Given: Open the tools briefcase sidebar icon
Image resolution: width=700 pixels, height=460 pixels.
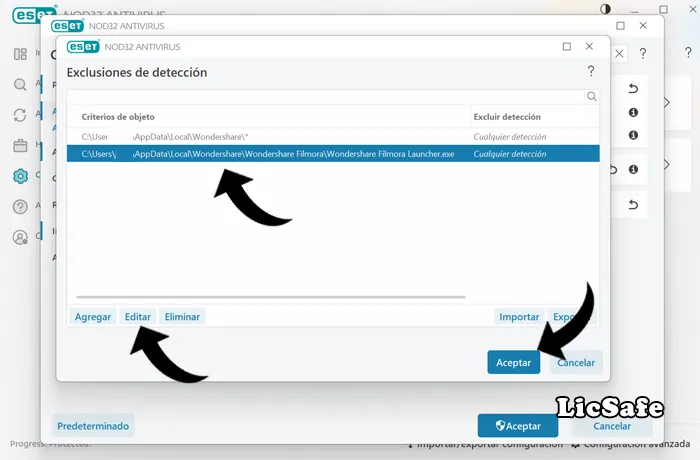Looking at the screenshot, I should (x=20, y=146).
